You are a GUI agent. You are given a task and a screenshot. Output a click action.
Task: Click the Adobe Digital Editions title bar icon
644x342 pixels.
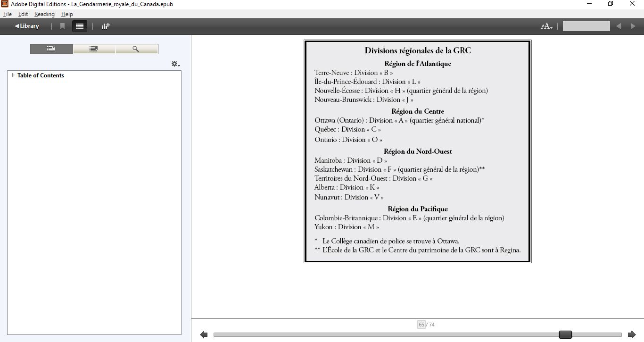[5, 4]
